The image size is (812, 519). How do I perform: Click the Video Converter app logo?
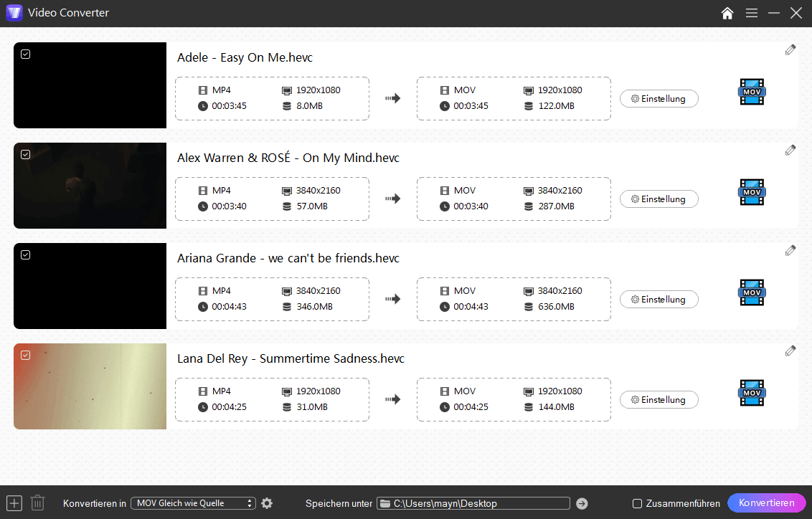(14, 13)
